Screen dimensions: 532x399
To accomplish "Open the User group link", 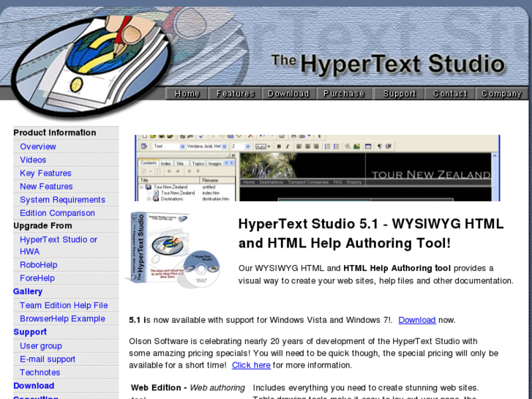I will click(x=41, y=346).
